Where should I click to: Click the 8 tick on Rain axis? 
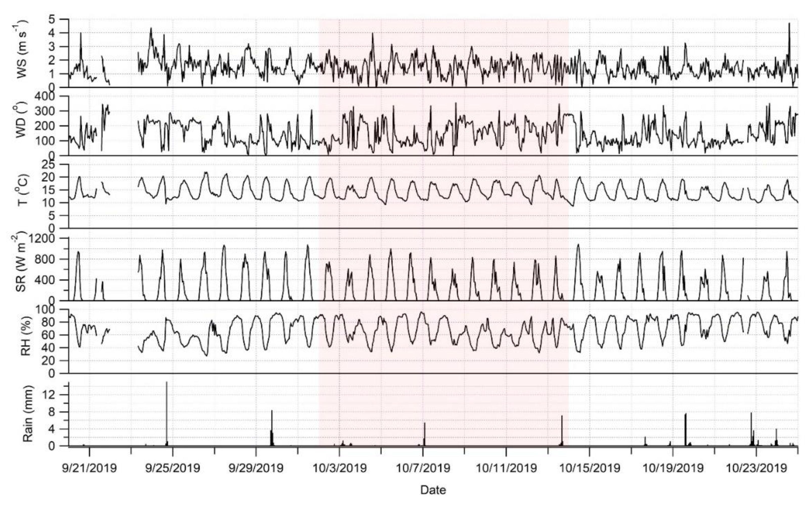coord(51,412)
